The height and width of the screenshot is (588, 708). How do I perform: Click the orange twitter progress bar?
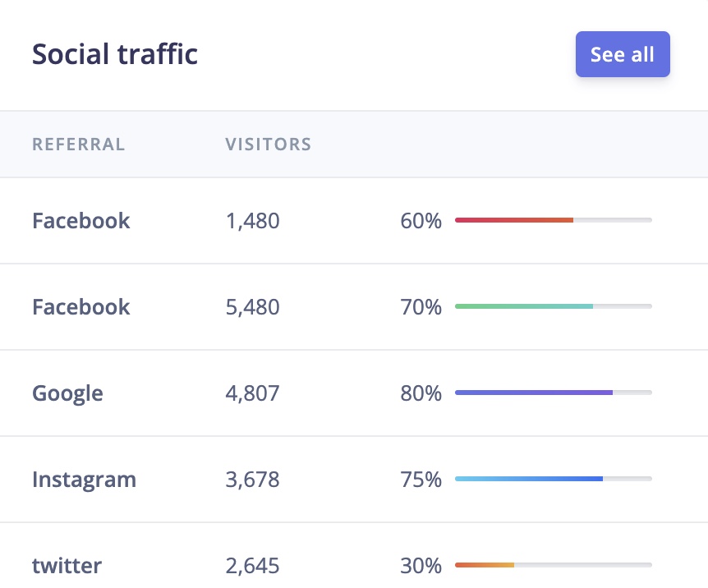click(553, 565)
